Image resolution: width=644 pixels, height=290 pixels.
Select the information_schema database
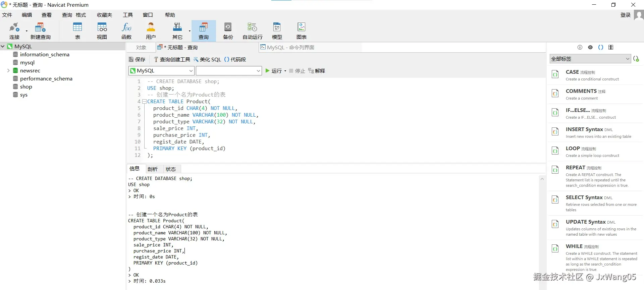45,55
